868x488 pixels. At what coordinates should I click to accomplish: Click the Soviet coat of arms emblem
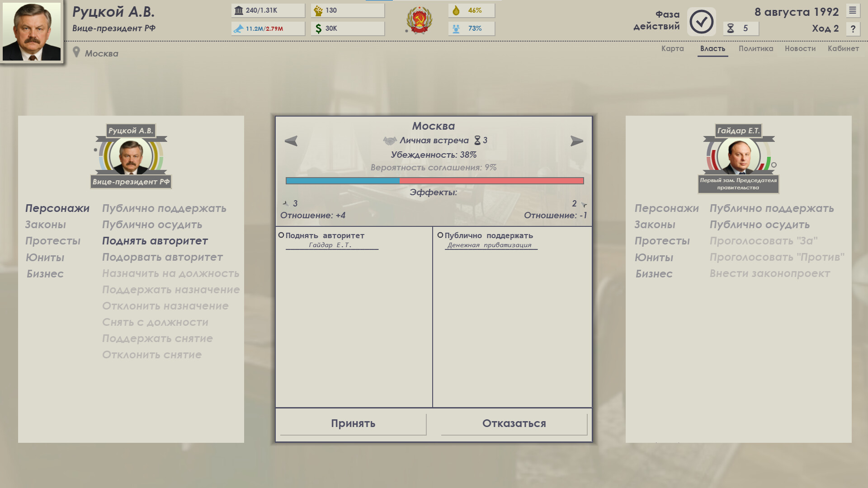pyautogui.click(x=419, y=20)
